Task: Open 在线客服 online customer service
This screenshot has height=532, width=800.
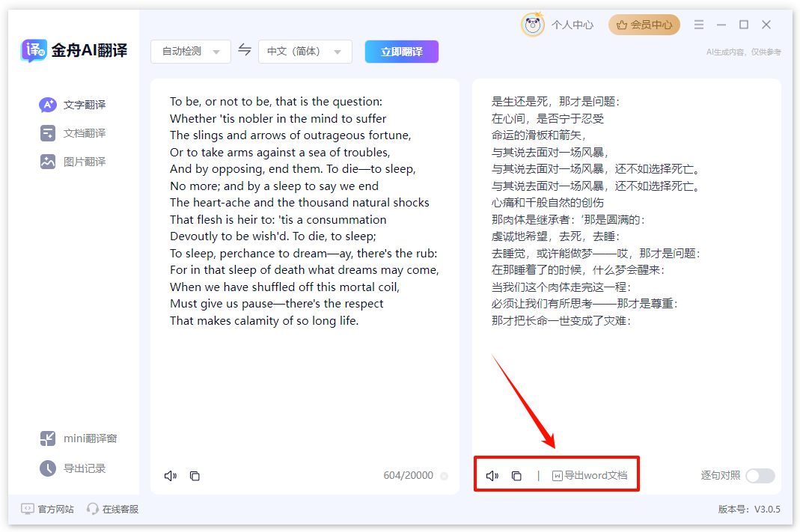Action: [x=112, y=508]
